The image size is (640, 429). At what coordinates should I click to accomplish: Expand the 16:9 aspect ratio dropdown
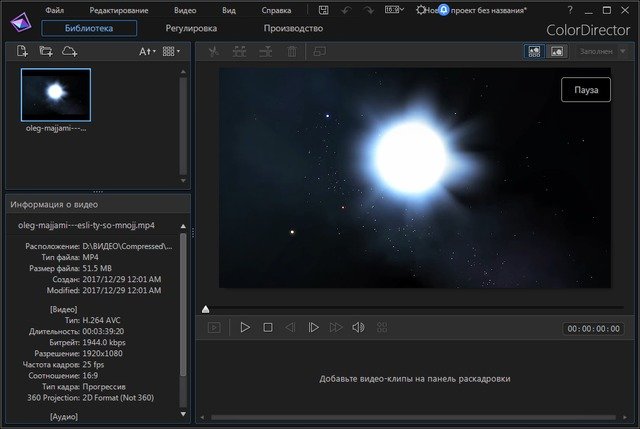(395, 10)
